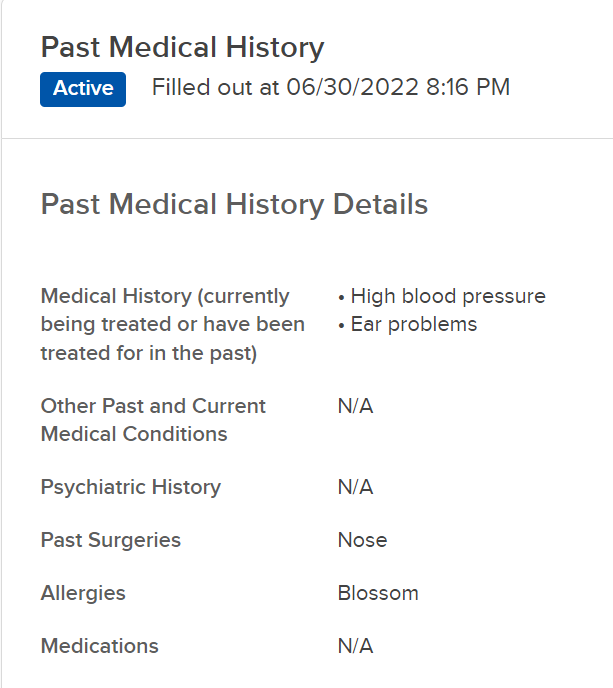
Task: Click the Past Surgeries label
Action: (x=111, y=540)
